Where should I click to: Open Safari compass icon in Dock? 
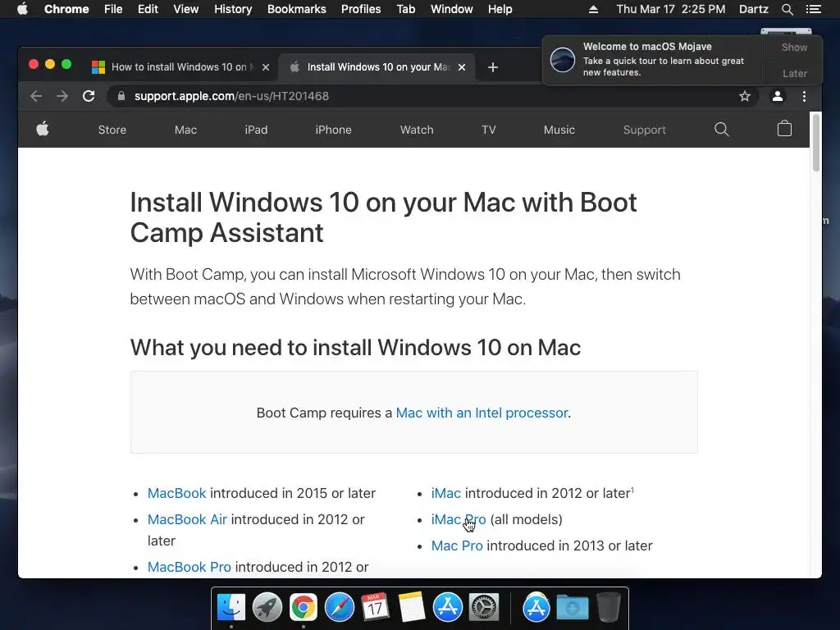tap(339, 608)
